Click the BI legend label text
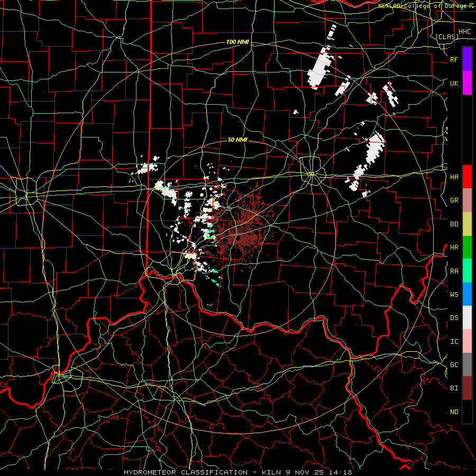This screenshot has height=476, width=476. [x=454, y=388]
